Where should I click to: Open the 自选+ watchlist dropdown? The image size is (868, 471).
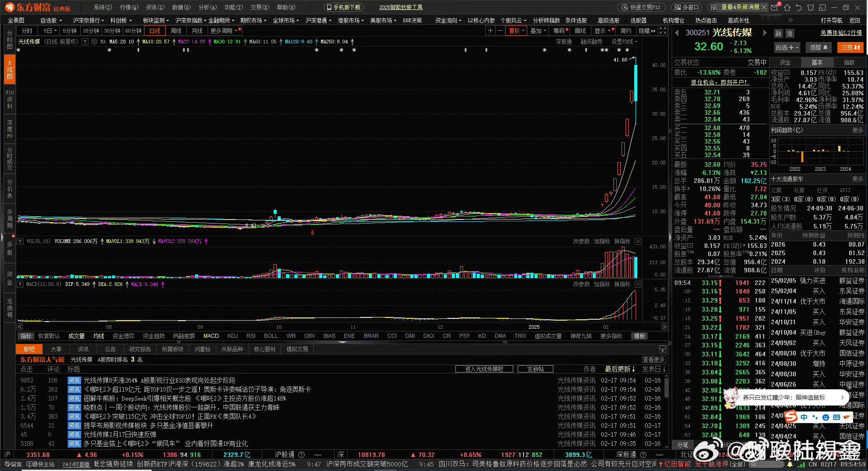787,47
